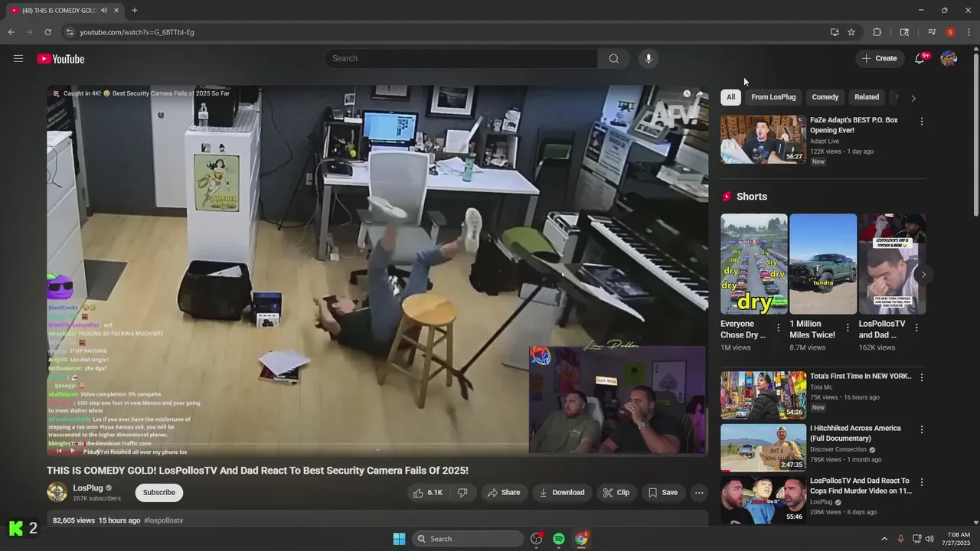Screen dimensions: 980x551
Task: Open the YouTube account avatar menu
Action: 949,59
